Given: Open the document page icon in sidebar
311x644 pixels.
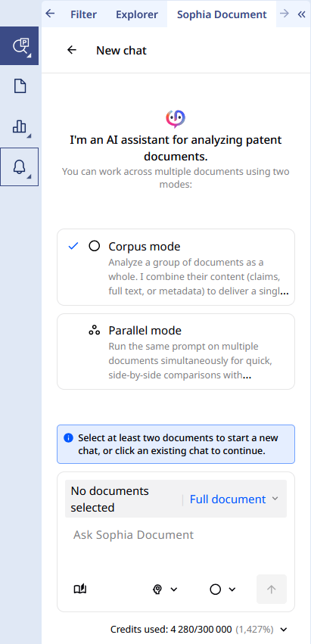Looking at the screenshot, I should pyautogui.click(x=20, y=86).
